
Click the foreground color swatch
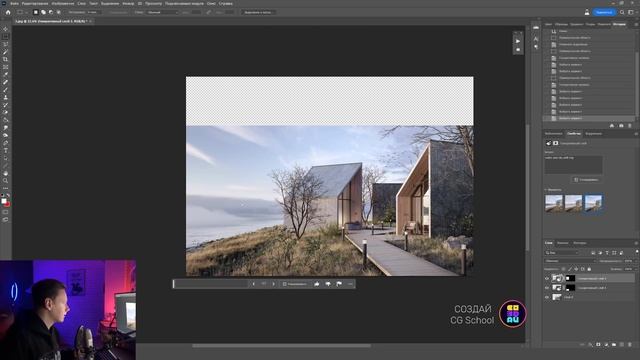(x=4, y=201)
